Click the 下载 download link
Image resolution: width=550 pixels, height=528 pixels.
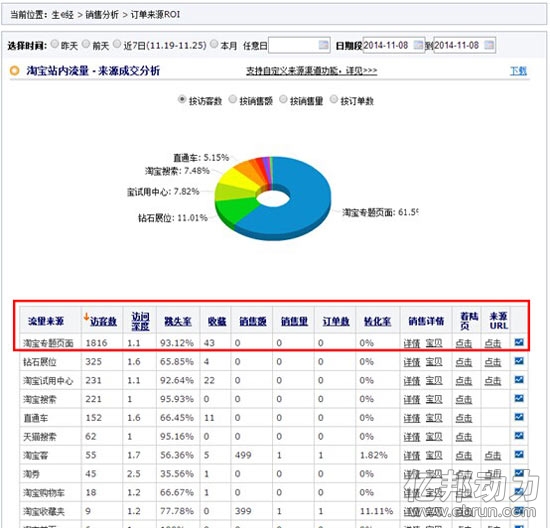[518, 71]
